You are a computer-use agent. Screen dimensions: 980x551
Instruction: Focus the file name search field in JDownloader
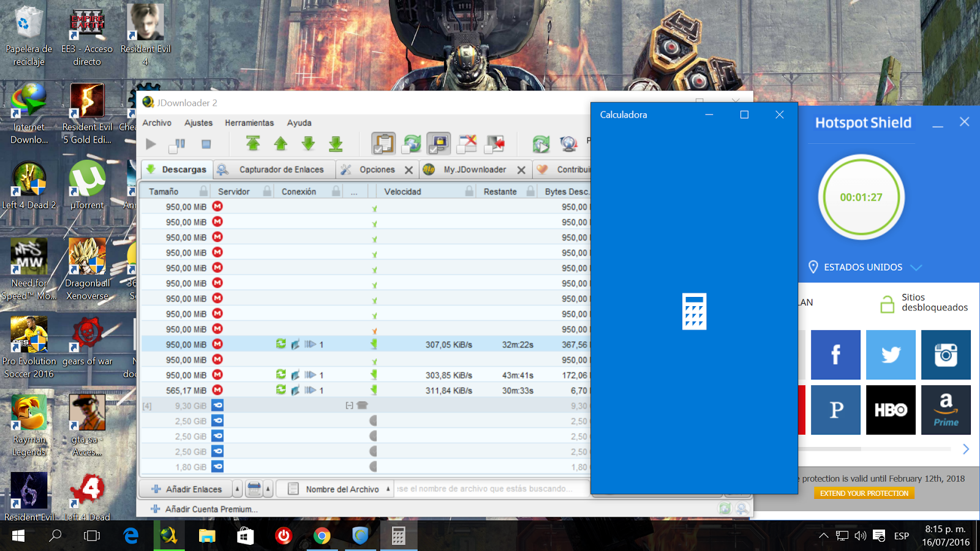[492, 489]
